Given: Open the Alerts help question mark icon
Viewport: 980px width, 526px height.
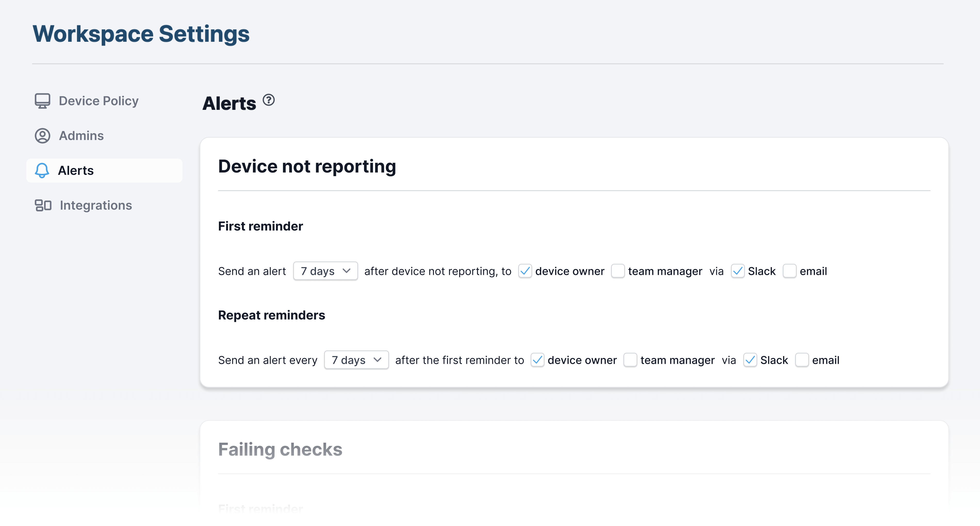Looking at the screenshot, I should click(x=269, y=100).
